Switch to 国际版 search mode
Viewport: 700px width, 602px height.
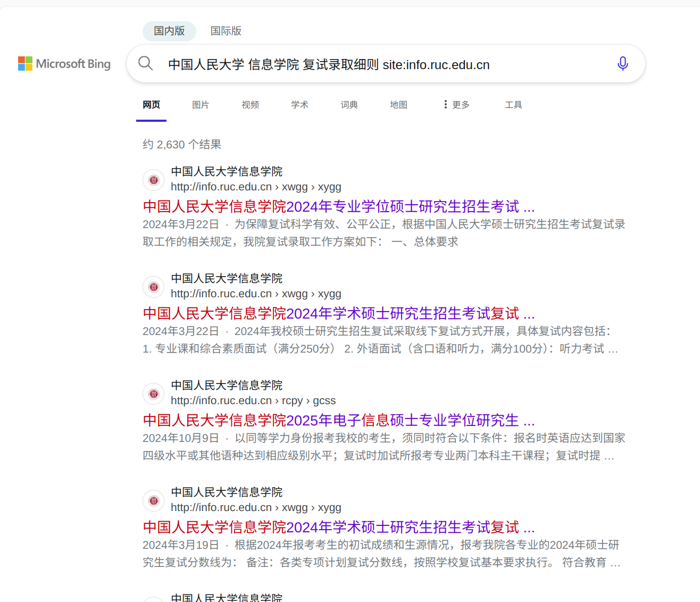click(x=226, y=31)
